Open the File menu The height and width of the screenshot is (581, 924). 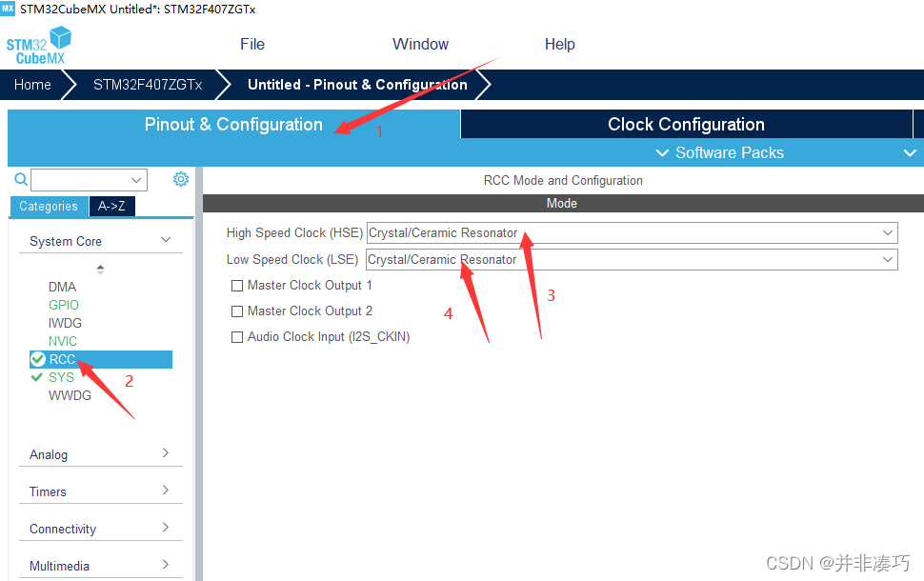[252, 44]
